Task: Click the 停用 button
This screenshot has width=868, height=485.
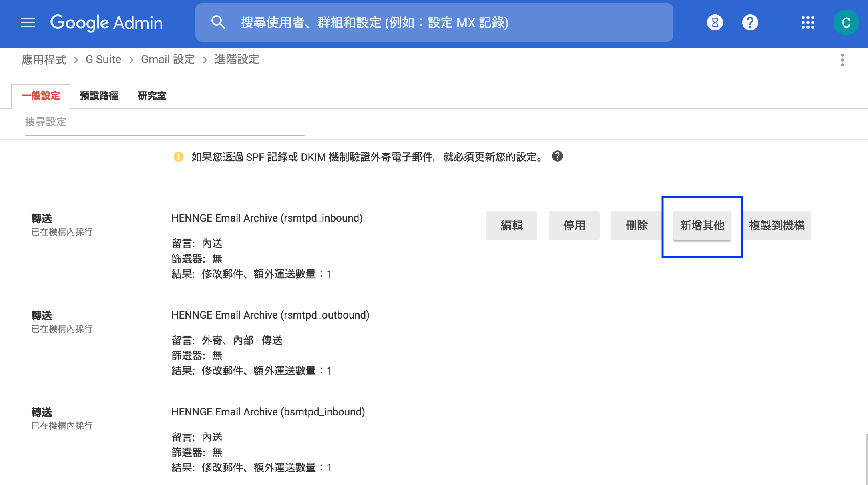Action: click(x=574, y=226)
